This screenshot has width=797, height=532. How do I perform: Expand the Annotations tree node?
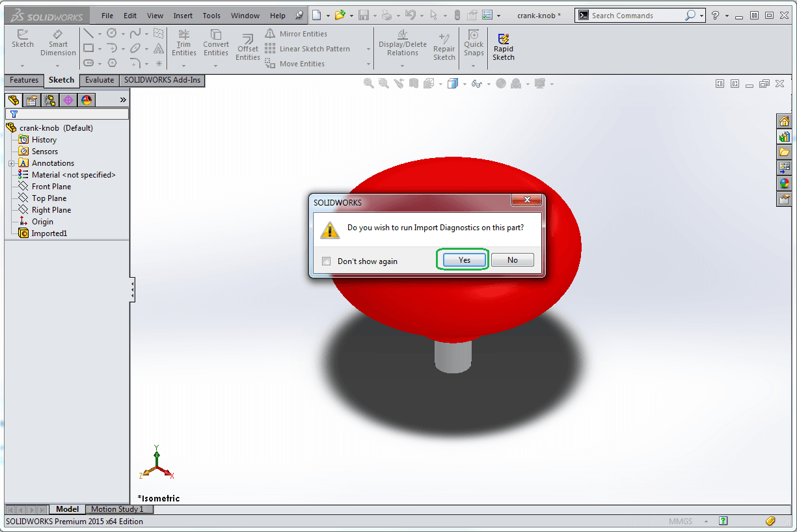pos(11,163)
